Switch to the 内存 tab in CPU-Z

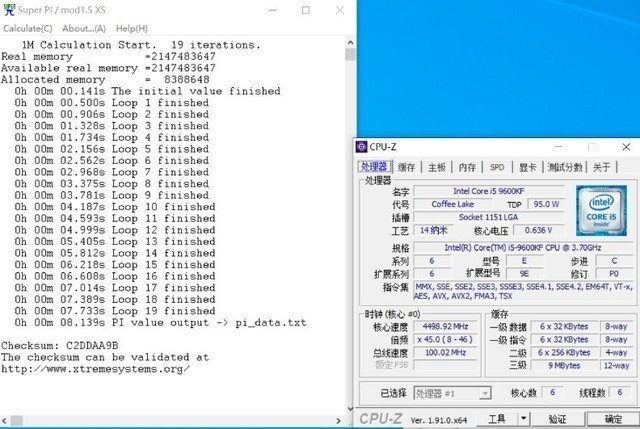(x=467, y=167)
